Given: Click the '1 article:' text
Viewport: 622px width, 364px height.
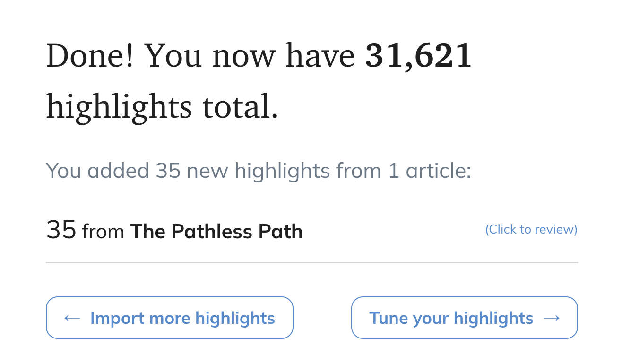Looking at the screenshot, I should 429,171.
